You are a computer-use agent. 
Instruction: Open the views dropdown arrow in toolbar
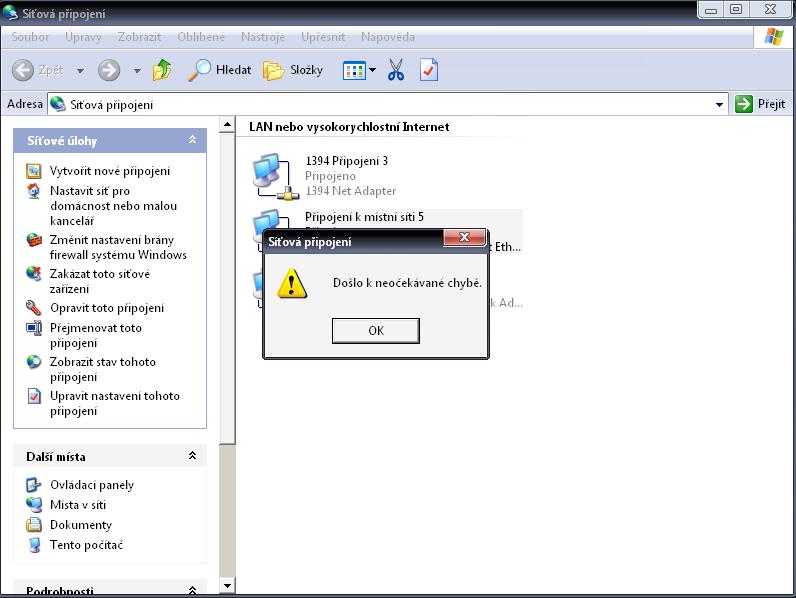point(373,71)
